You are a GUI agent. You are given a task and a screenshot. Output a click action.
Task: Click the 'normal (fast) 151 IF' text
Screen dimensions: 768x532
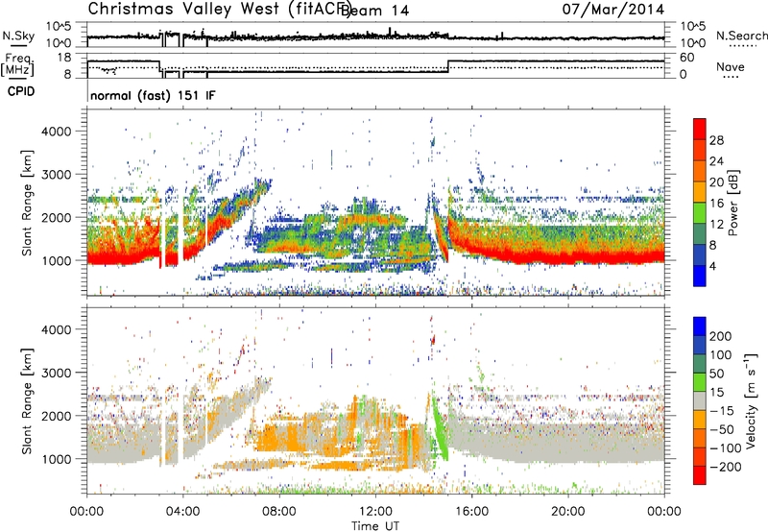click(153, 95)
